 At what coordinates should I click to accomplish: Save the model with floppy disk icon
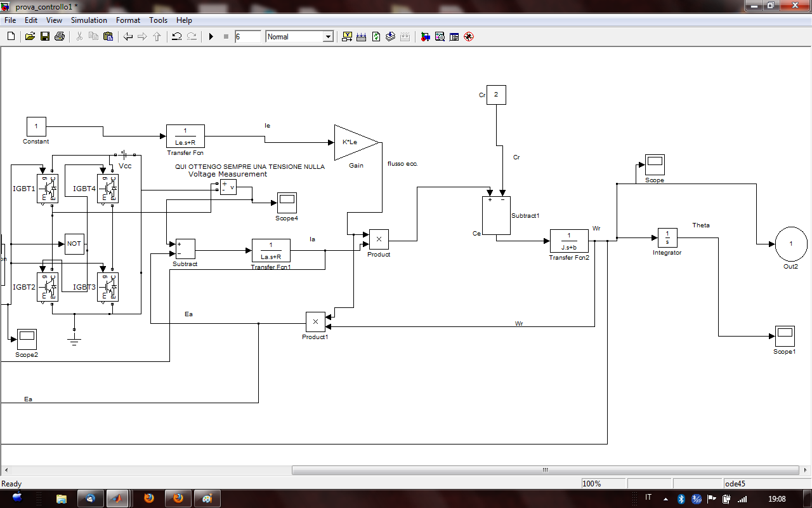click(x=45, y=37)
